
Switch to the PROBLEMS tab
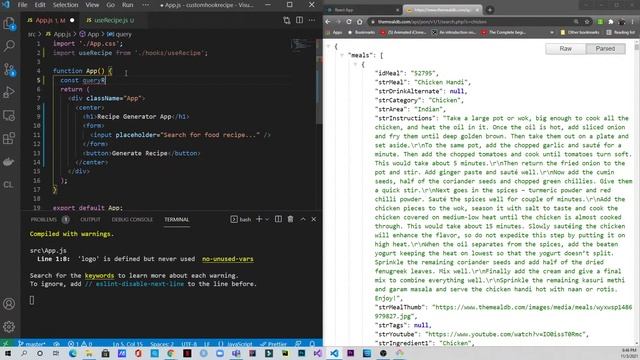point(44,220)
